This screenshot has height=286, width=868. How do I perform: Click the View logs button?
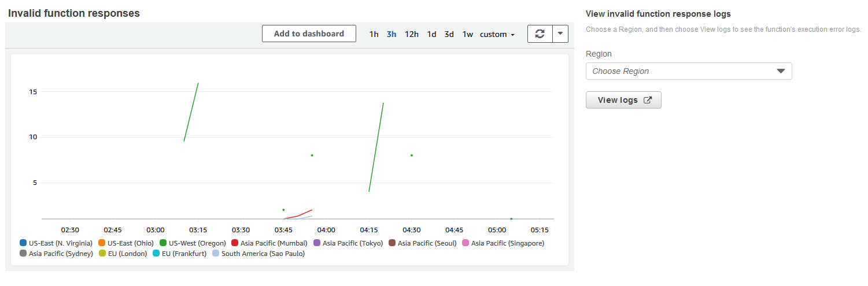click(623, 100)
